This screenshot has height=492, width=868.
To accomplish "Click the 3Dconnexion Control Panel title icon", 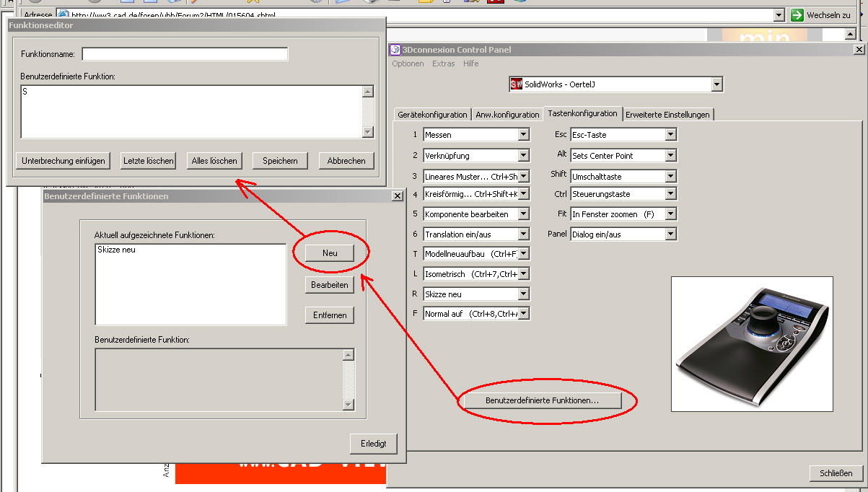I will coord(395,50).
